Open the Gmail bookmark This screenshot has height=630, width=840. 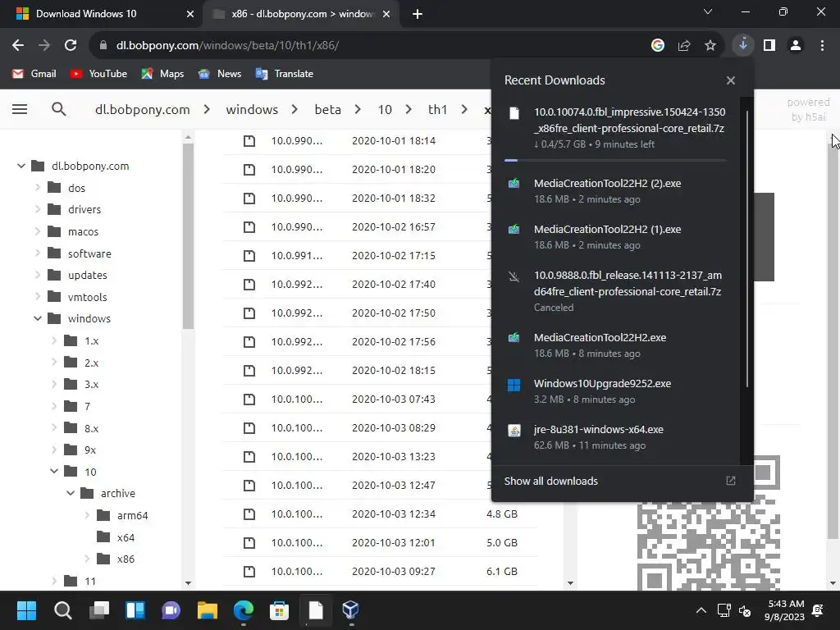click(34, 74)
